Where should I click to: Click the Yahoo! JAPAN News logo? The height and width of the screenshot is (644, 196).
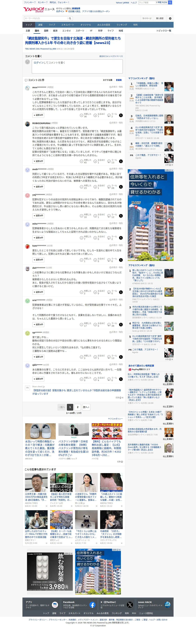[39, 10]
